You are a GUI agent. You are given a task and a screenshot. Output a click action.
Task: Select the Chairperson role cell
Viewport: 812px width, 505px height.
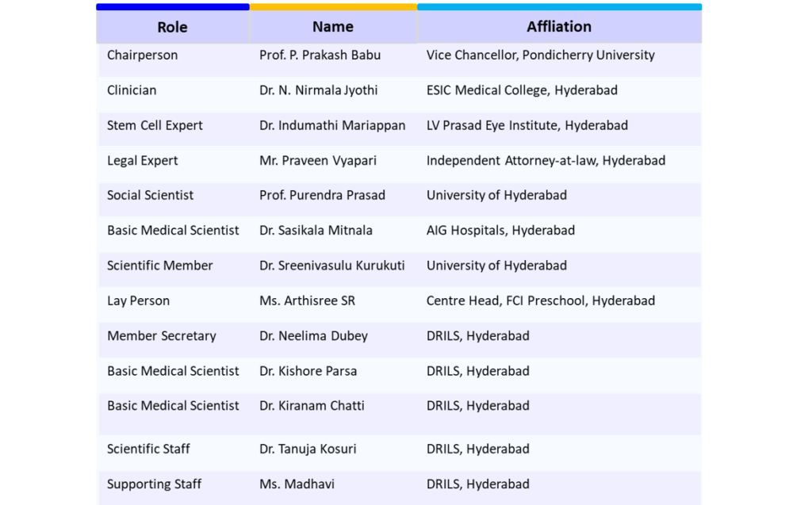tap(143, 55)
